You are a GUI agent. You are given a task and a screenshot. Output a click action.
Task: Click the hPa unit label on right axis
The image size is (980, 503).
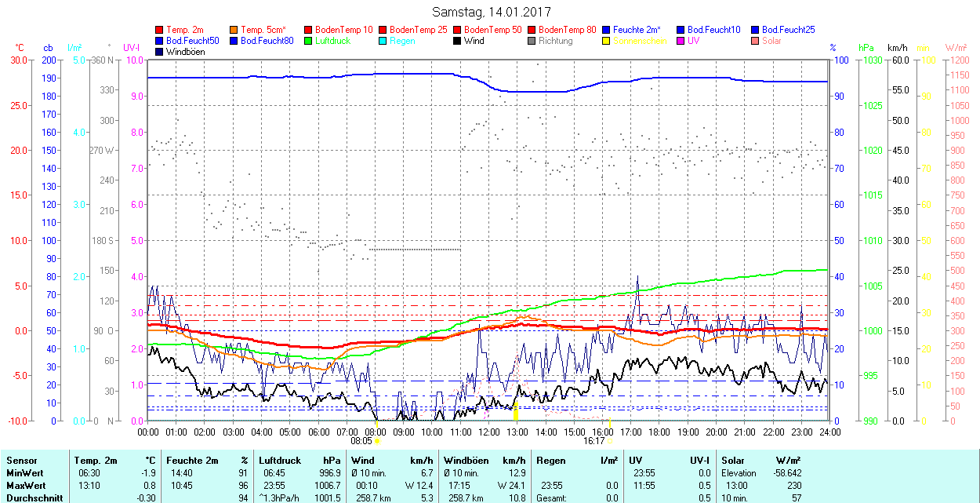click(866, 48)
